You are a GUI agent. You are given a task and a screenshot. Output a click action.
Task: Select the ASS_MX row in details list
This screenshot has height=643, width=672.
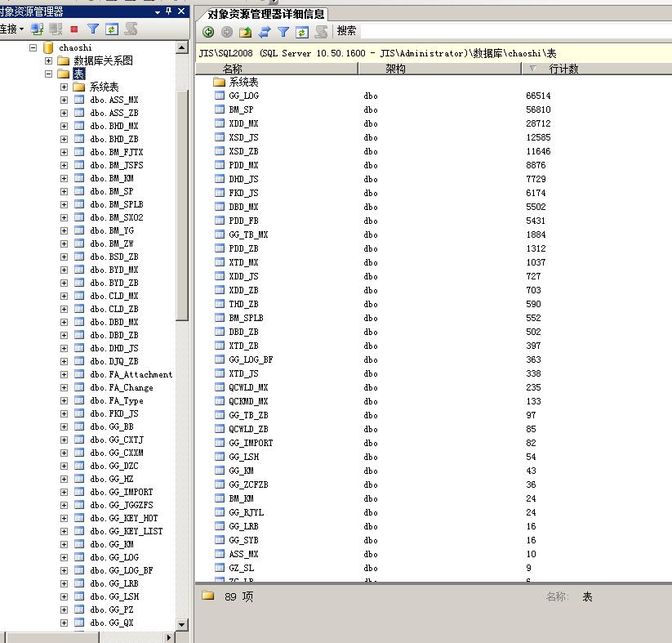pos(434,554)
